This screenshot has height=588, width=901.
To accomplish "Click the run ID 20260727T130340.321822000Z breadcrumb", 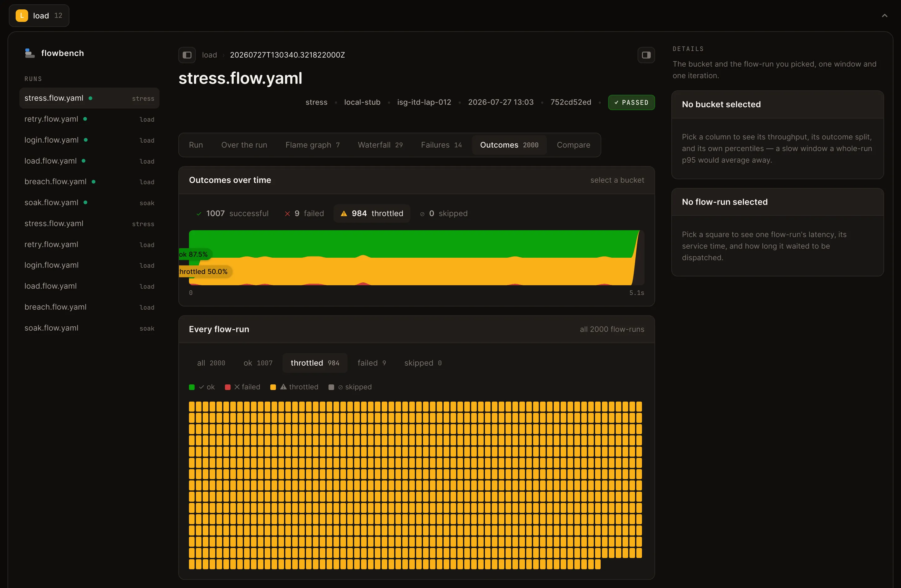I will click(287, 55).
